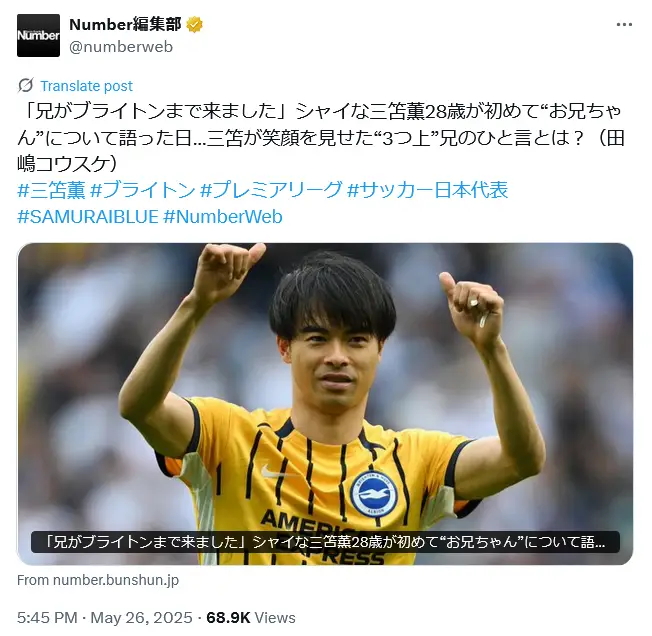652x636 pixels.
Task: Click the Translate post link
Action: [86, 86]
